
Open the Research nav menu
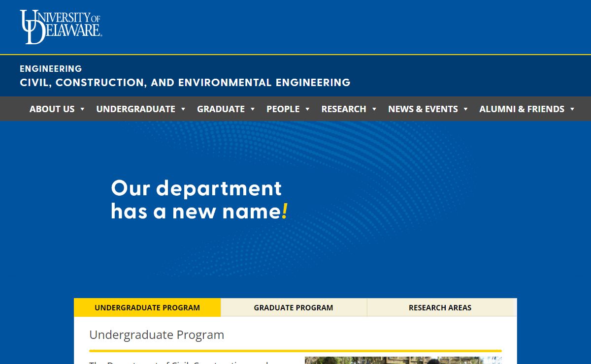pyautogui.click(x=344, y=109)
